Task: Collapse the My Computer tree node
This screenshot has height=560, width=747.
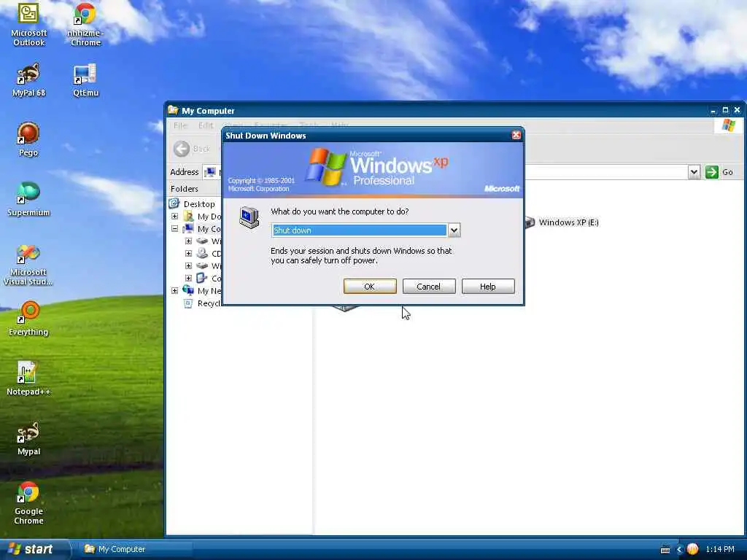Action: click(x=175, y=228)
